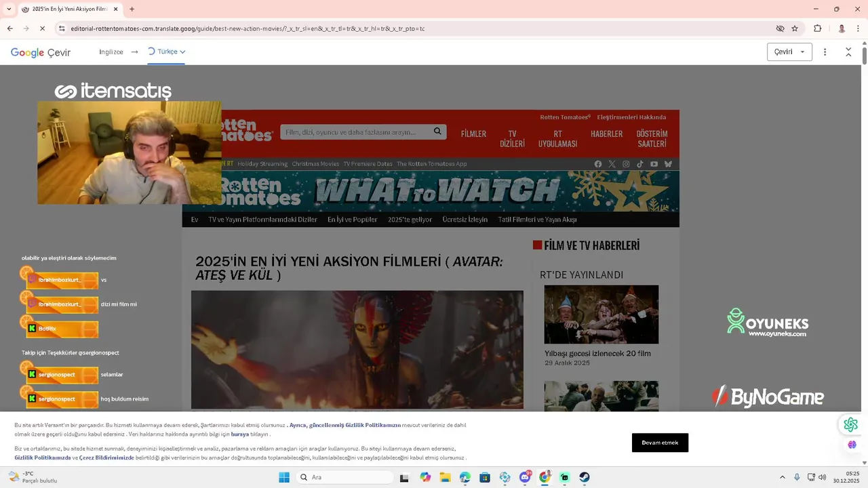The width and height of the screenshot is (868, 488).
Task: Open the Çeviri translation view dropdown
Action: tap(789, 52)
